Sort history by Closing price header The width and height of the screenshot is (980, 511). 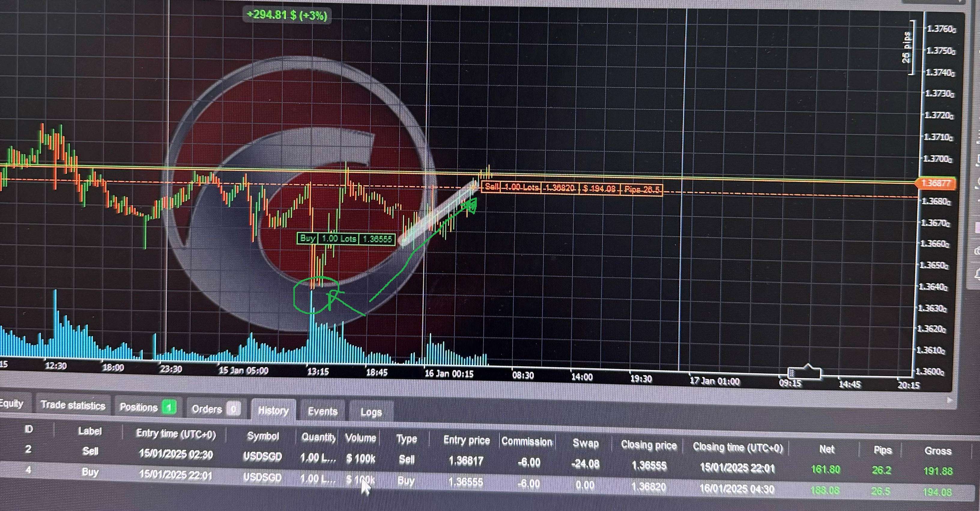point(649,445)
